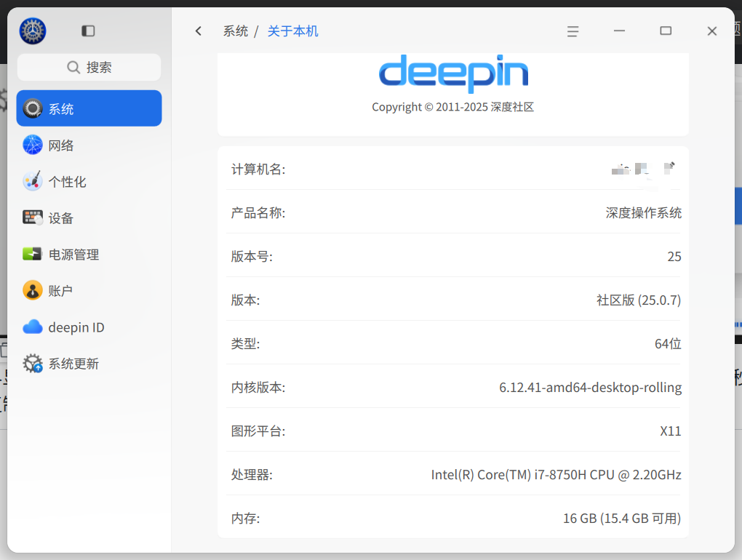The image size is (742, 560).
Task: Maximize the Control Center window
Action: (x=666, y=31)
